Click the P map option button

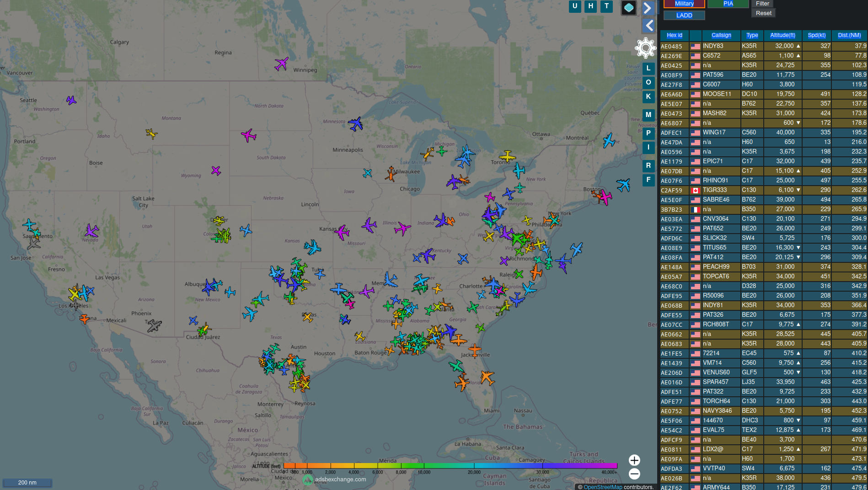coord(648,133)
